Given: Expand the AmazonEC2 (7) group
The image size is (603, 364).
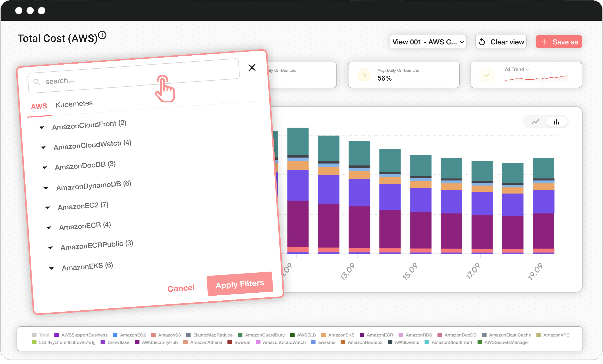Looking at the screenshot, I should (x=47, y=208).
